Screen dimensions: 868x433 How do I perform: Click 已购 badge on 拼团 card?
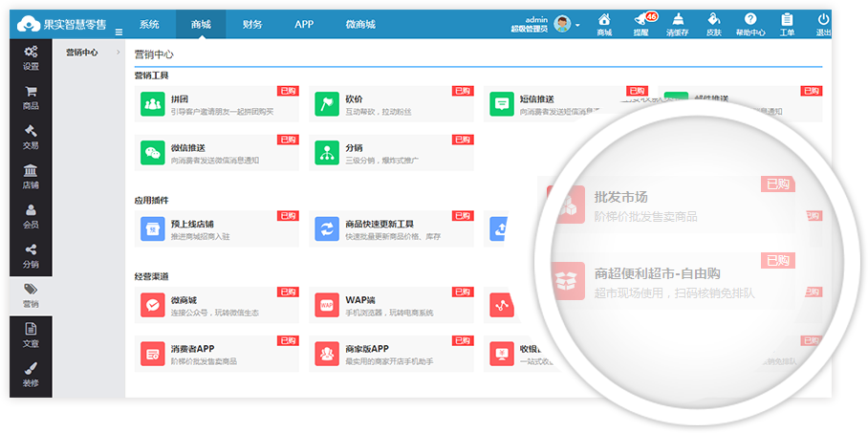click(289, 91)
